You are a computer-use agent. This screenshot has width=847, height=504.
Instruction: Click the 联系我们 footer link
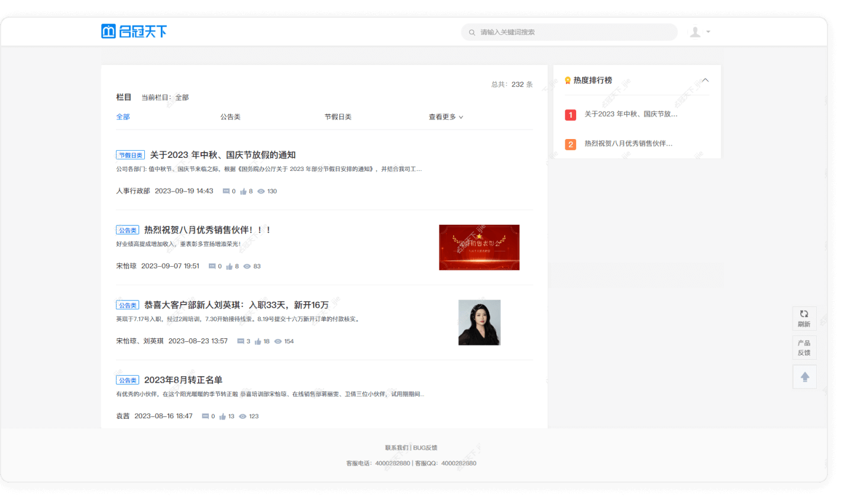point(396,448)
